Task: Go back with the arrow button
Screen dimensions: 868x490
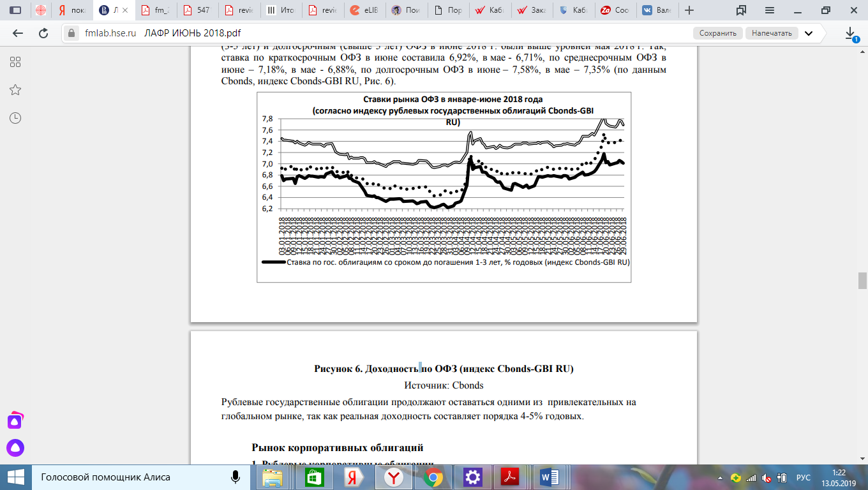Action: point(17,33)
